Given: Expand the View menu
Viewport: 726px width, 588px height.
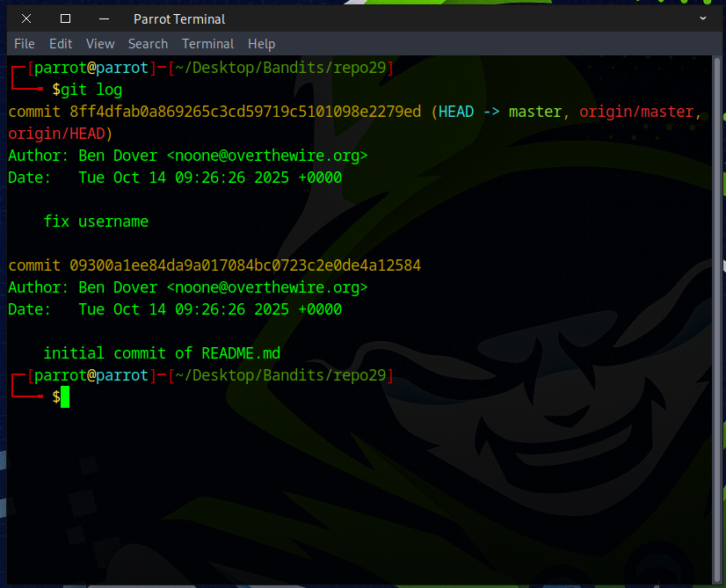Looking at the screenshot, I should (100, 43).
